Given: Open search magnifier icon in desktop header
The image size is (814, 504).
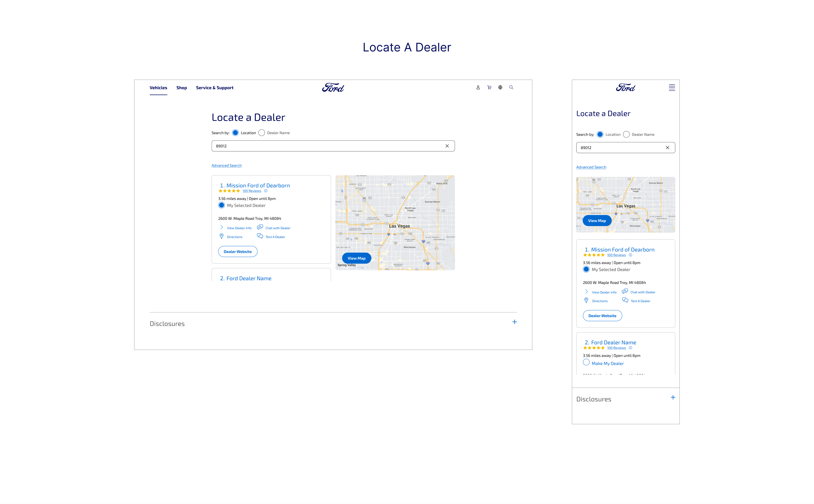Looking at the screenshot, I should 511,87.
